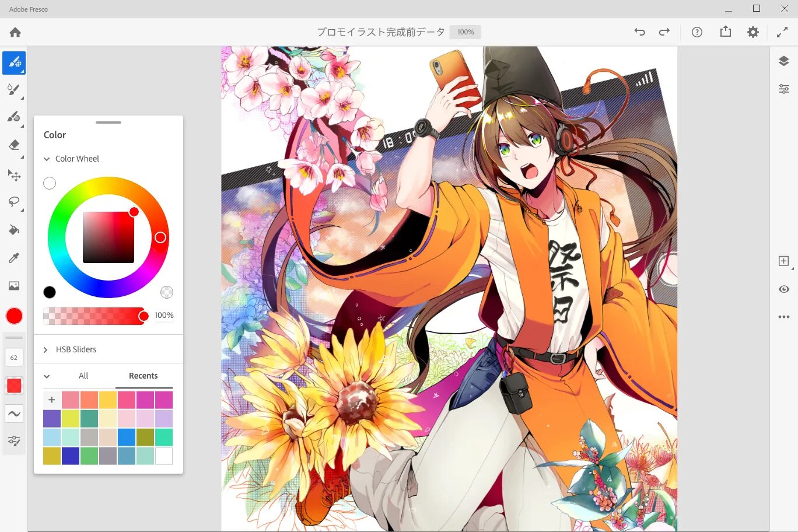
Task: Switch to the All swatches tab
Action: click(x=83, y=376)
